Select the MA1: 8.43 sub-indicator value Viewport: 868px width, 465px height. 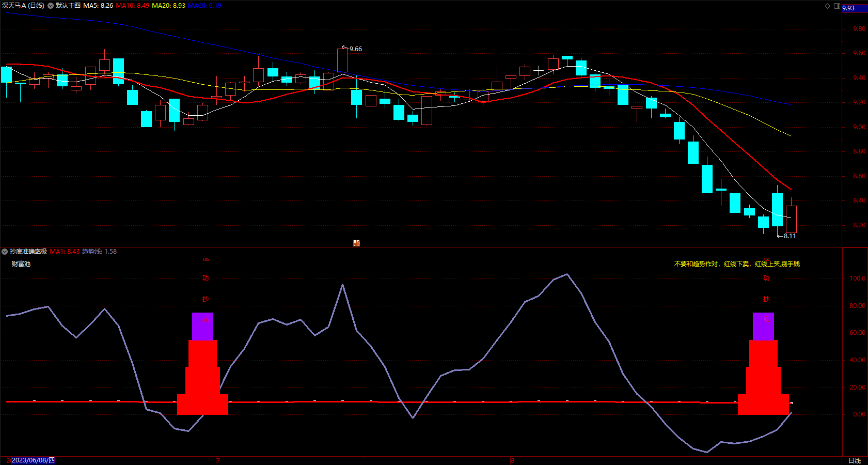click(65, 252)
